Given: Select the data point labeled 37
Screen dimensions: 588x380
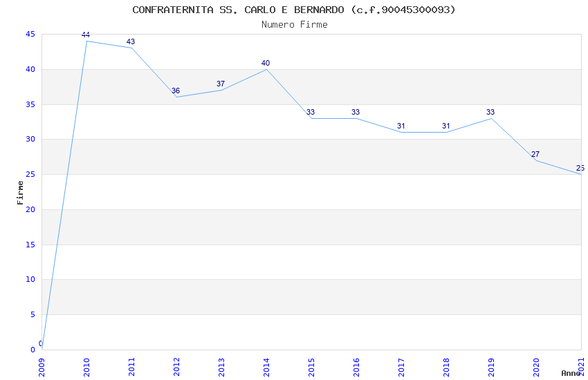Looking at the screenshot, I should (x=221, y=84).
